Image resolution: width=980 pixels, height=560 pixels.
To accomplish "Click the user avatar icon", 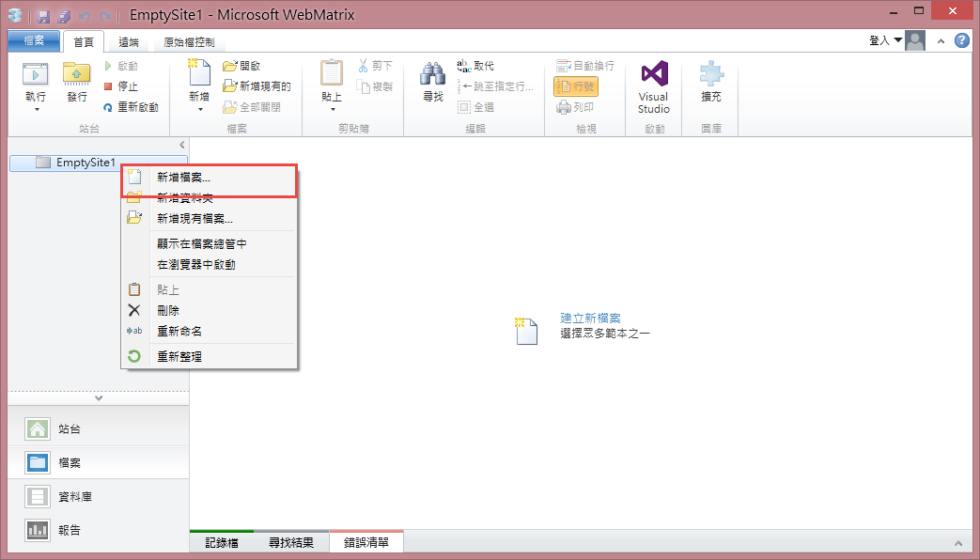I will [x=915, y=40].
